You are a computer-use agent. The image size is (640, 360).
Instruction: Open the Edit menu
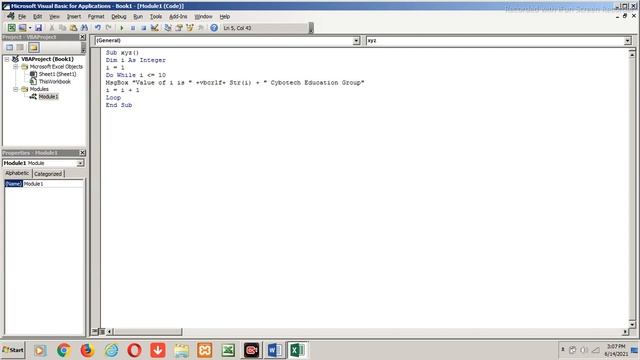(x=38, y=17)
